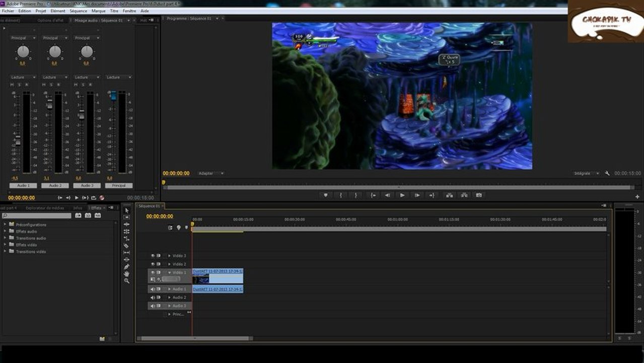Image resolution: width=644 pixels, height=363 pixels.
Task: Open the Séquence menu in the menu bar
Action: coord(78,11)
